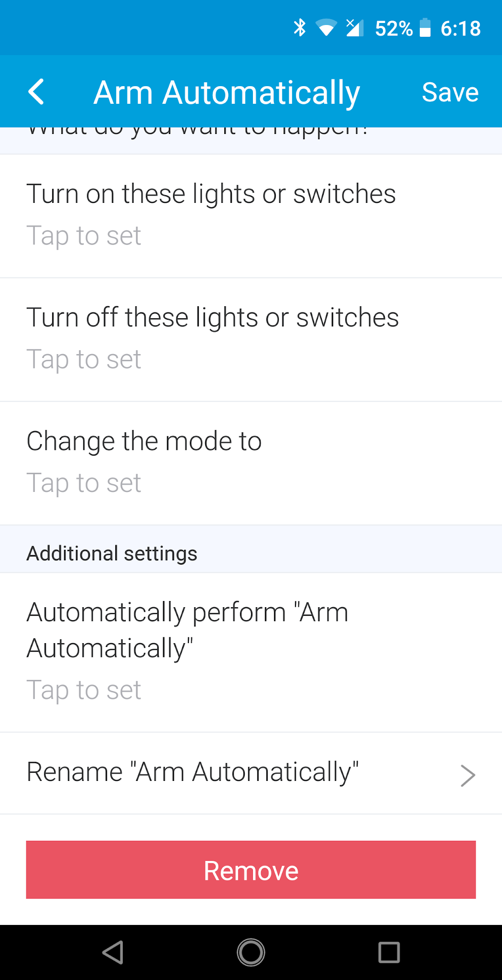Viewport: 502px width, 980px height.
Task: Open Turn on these lights or switches
Action: (211, 194)
